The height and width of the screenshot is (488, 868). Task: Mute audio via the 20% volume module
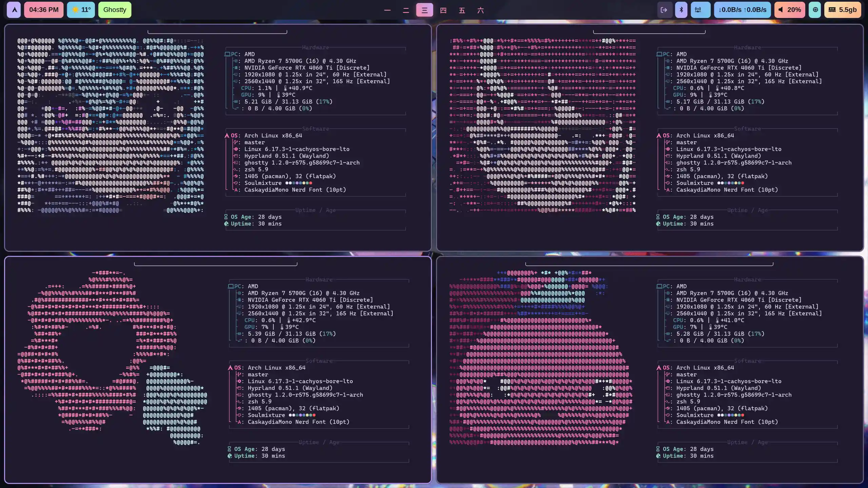tap(789, 10)
